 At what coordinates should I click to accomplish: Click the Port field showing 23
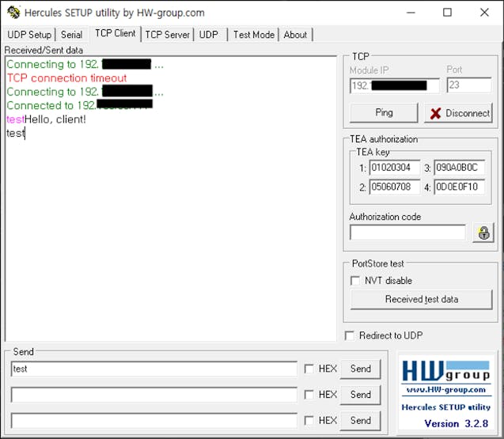469,85
